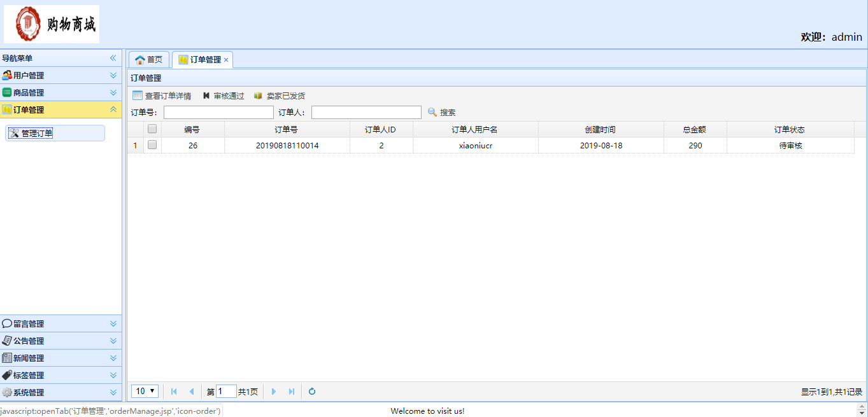This screenshot has width=868, height=417.
Task: Open the page size dropdown showing 10
Action: [x=145, y=391]
